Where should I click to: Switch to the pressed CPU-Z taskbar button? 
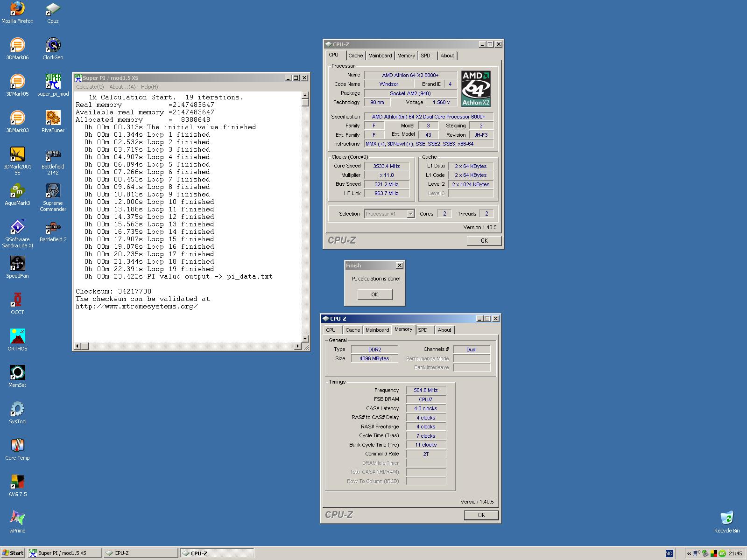pos(217,553)
